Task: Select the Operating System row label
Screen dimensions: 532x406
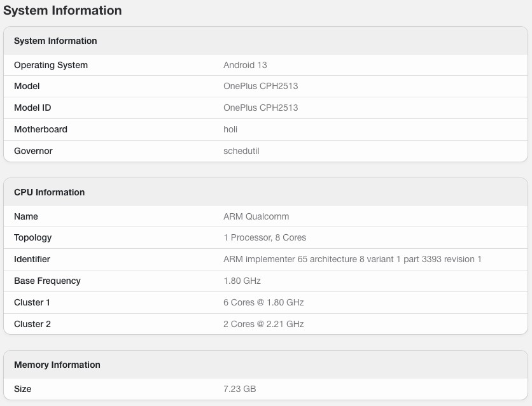Action: point(51,65)
